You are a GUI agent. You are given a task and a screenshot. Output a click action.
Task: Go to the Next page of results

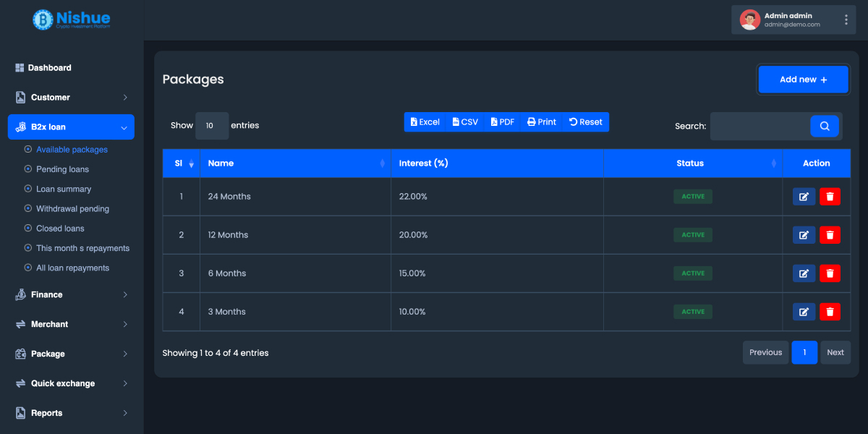[835, 352]
